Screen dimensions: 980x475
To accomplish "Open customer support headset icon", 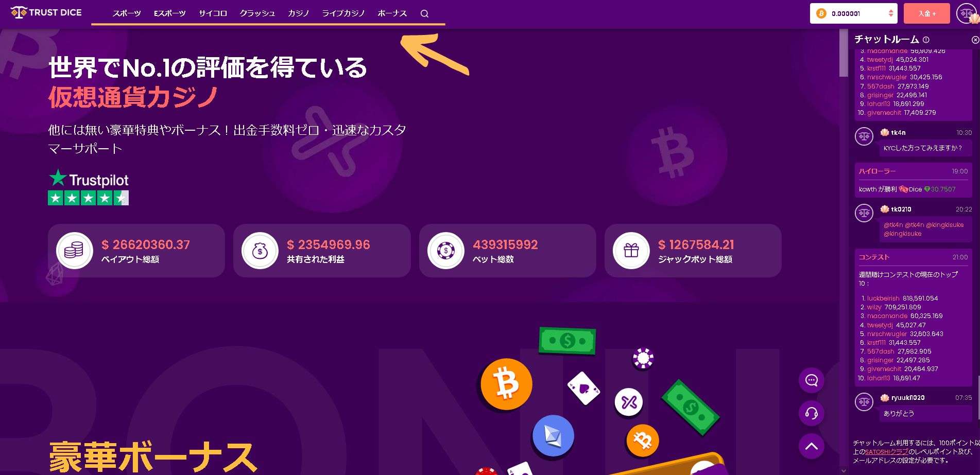I will [812, 413].
